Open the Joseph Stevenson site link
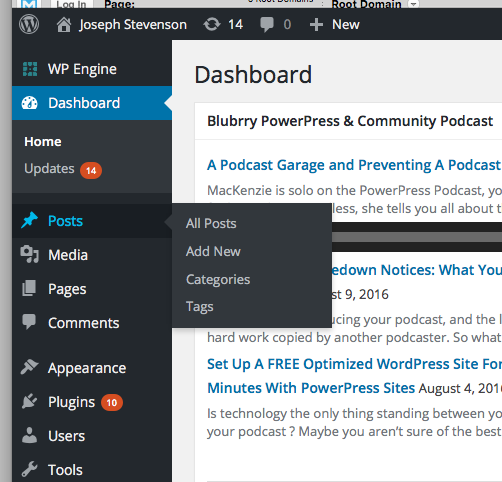 (133, 25)
